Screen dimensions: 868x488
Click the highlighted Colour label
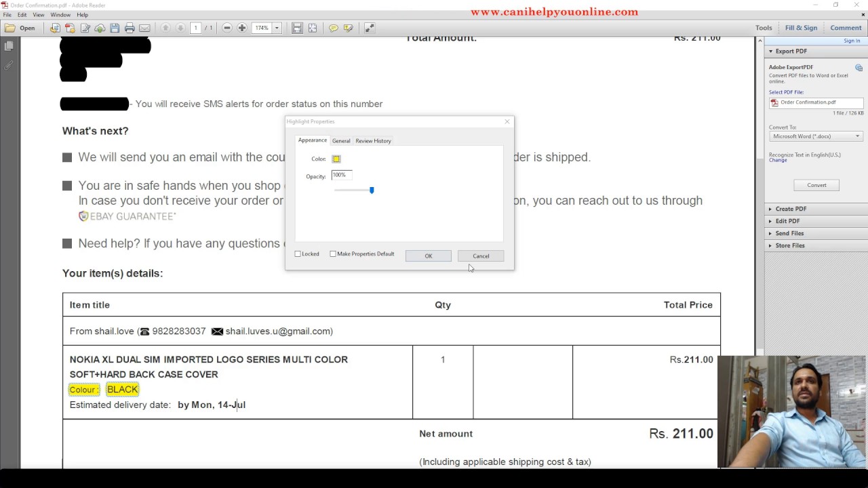pyautogui.click(x=84, y=390)
